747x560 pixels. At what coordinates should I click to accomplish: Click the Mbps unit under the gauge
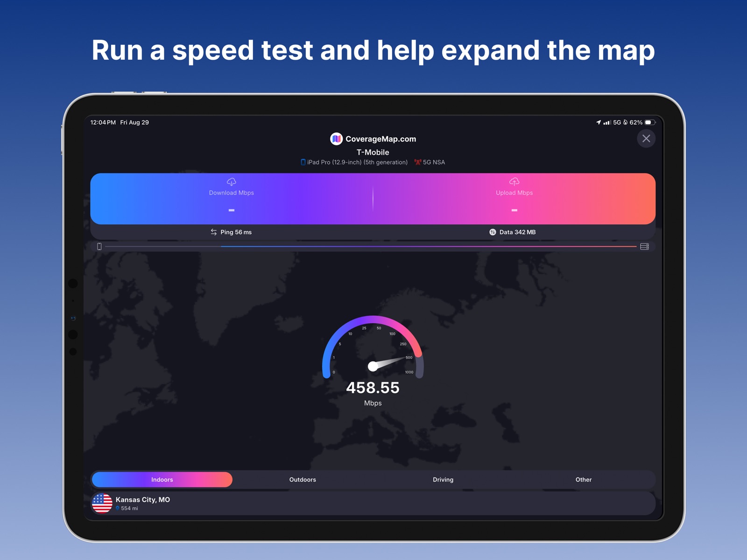click(x=373, y=403)
